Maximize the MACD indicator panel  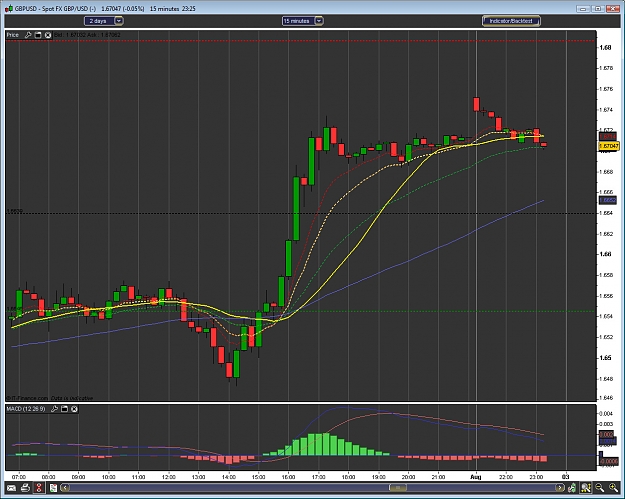(65, 409)
